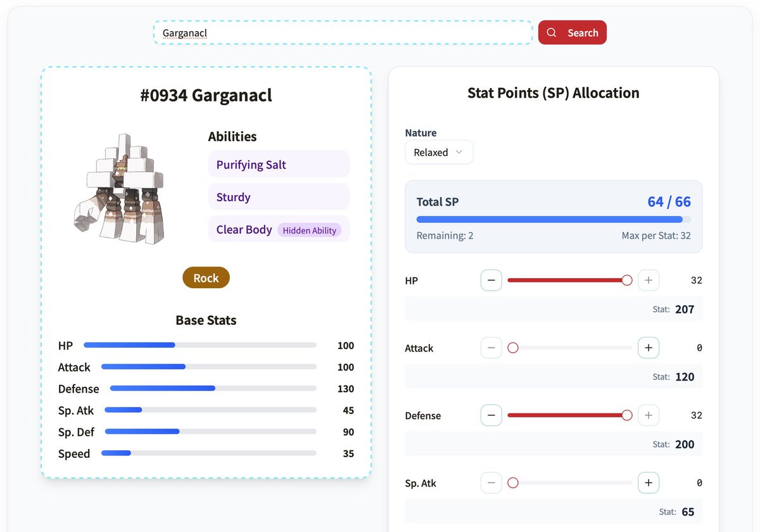760x532 pixels.
Task: Click the base Defense stat bar
Action: (213, 388)
